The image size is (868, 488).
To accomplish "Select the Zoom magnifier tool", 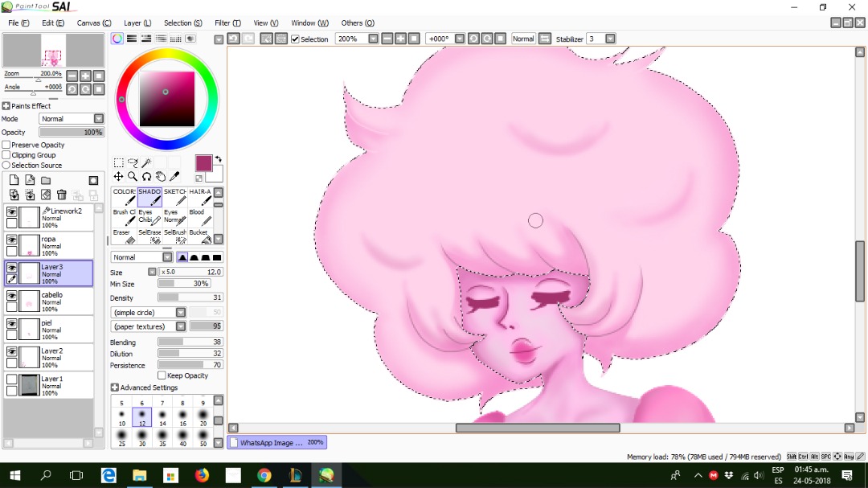I will pyautogui.click(x=133, y=176).
